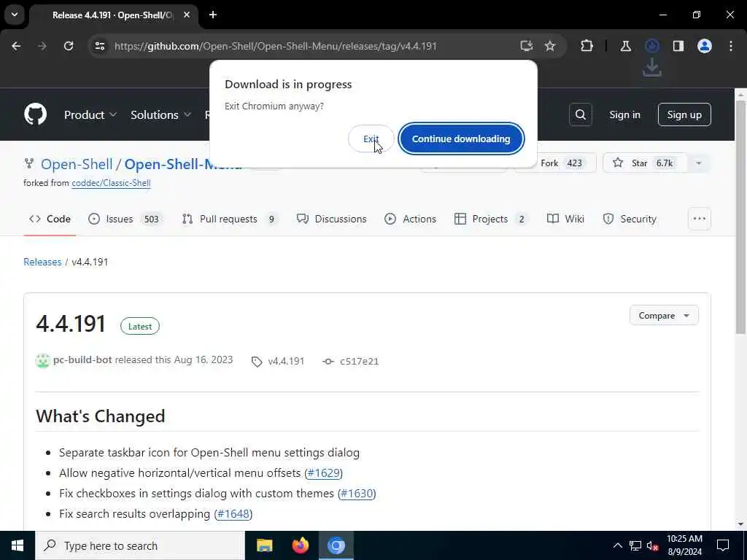
Task: Open the Open-Shell owner link
Action: (x=77, y=164)
